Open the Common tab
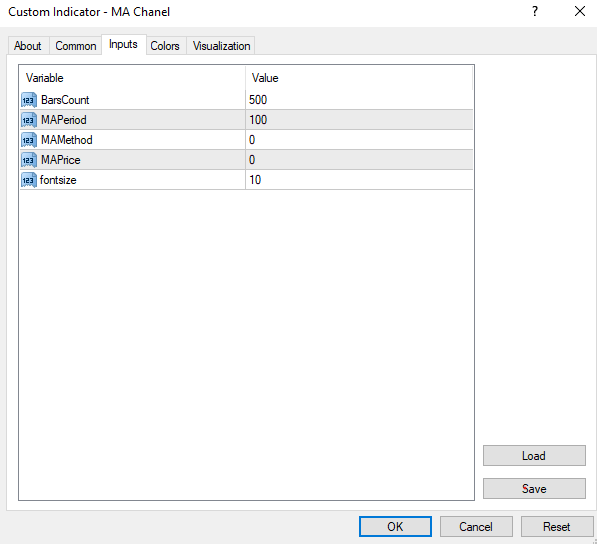This screenshot has height=544, width=597. coord(75,46)
